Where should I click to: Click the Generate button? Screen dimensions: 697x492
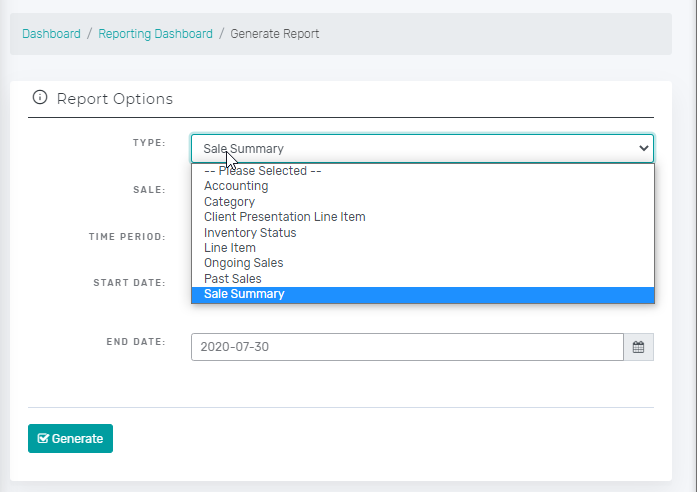pos(70,439)
